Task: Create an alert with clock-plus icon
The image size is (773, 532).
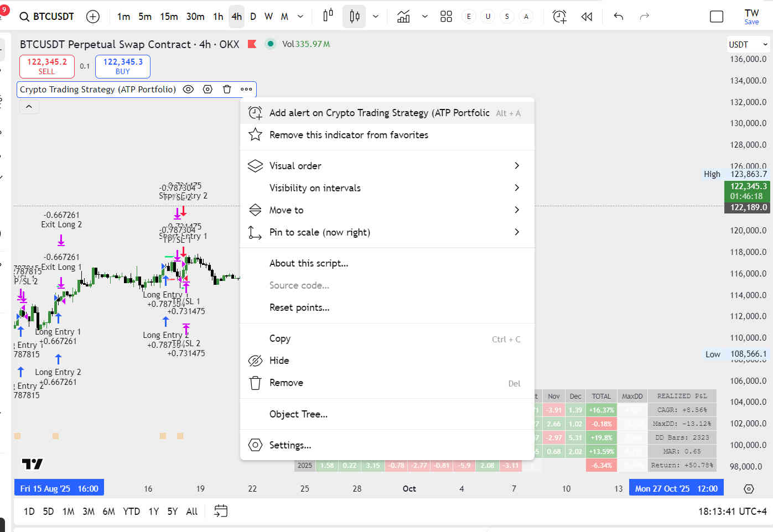Action: (x=559, y=17)
